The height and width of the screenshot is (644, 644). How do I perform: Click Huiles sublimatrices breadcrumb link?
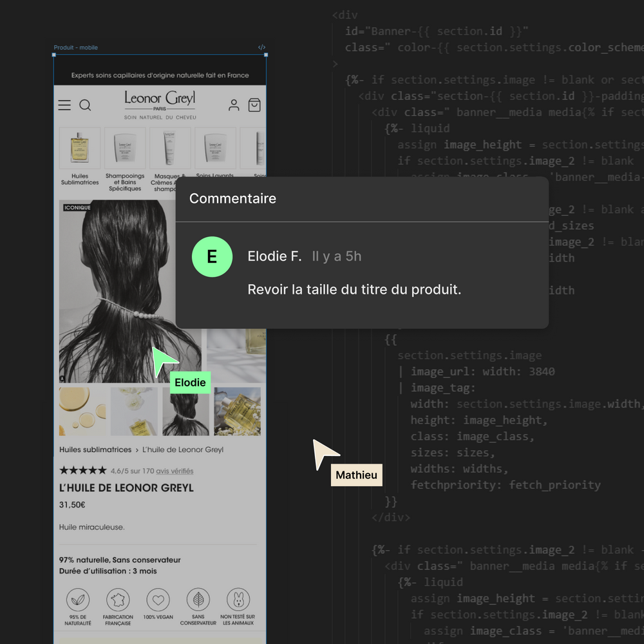click(x=95, y=450)
